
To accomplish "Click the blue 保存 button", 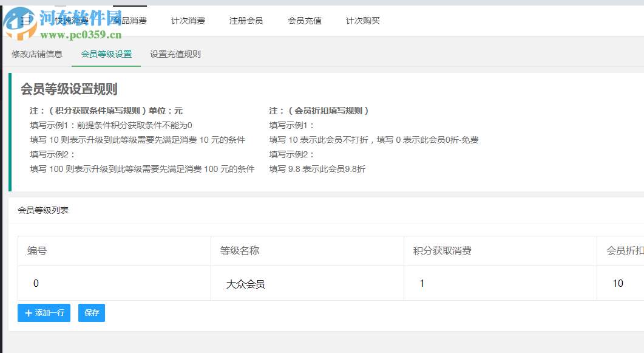I will coord(91,313).
